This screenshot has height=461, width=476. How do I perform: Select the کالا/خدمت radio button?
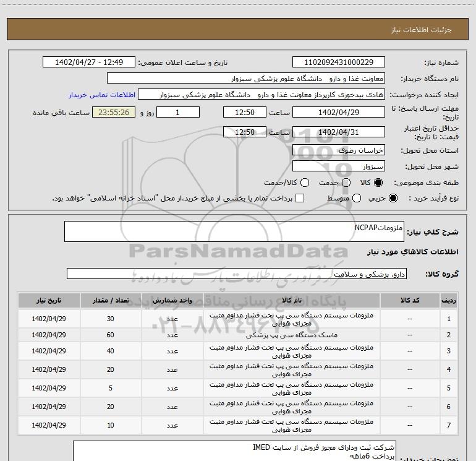pos(305,183)
